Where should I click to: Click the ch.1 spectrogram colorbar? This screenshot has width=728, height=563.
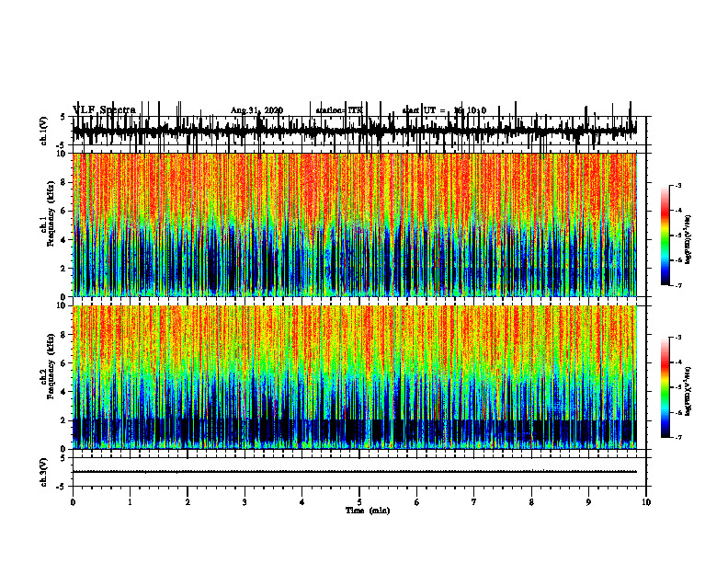pos(665,236)
